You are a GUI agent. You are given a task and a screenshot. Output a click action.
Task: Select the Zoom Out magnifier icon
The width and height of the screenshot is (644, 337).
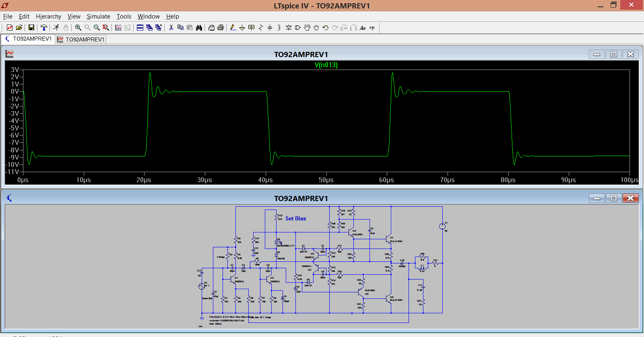pyautogui.click(x=97, y=28)
